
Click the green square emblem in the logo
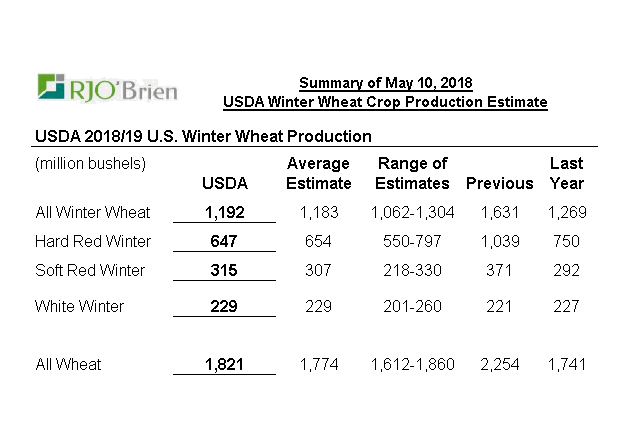coord(48,88)
